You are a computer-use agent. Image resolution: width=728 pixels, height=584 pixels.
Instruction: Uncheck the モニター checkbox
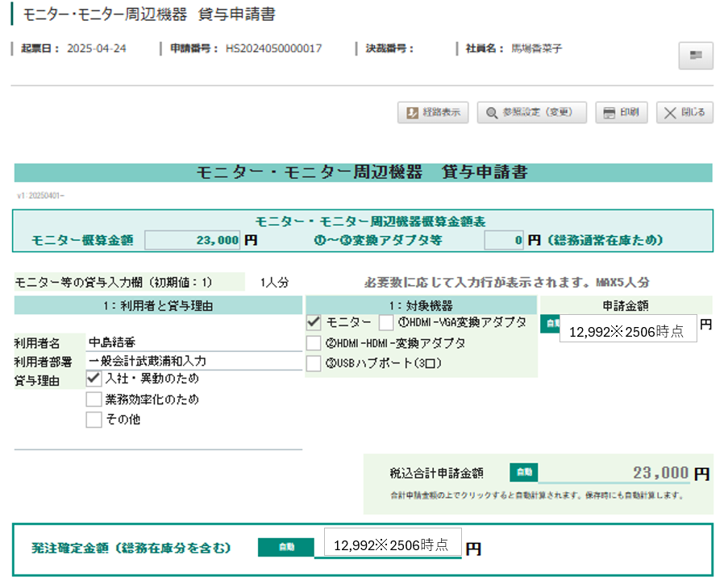314,323
